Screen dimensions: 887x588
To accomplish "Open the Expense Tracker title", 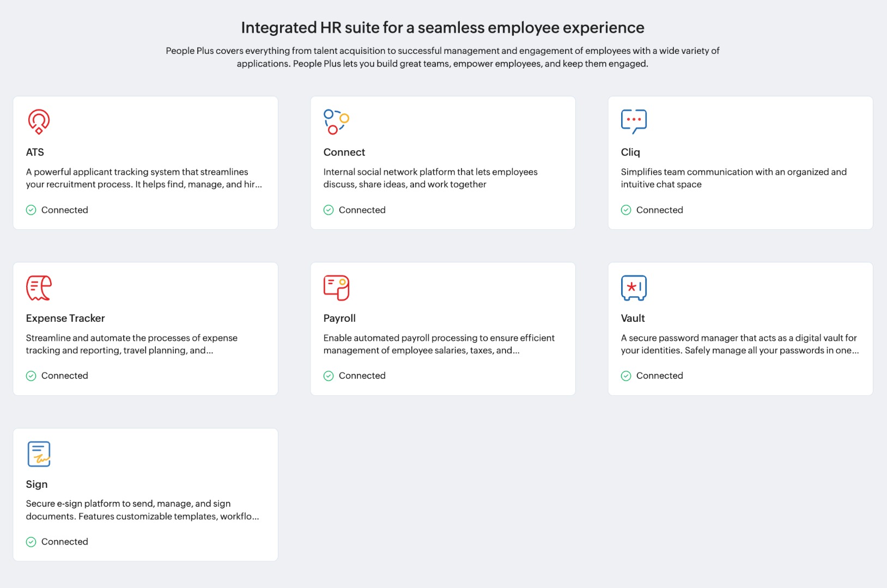I will coord(65,318).
